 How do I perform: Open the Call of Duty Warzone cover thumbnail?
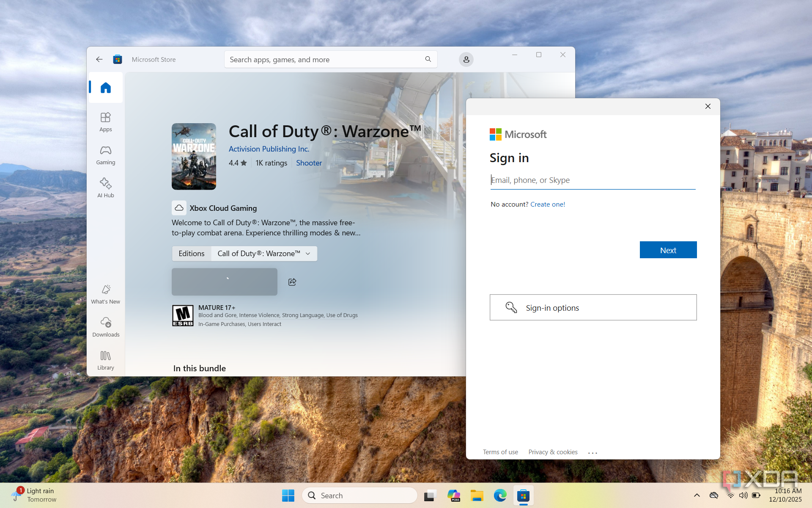pyautogui.click(x=194, y=156)
